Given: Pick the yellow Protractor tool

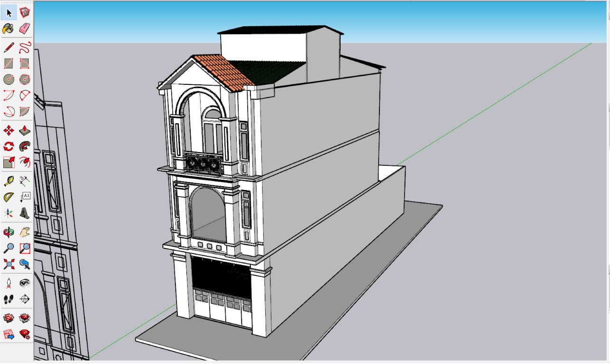Looking at the screenshot, I should click(9, 197).
